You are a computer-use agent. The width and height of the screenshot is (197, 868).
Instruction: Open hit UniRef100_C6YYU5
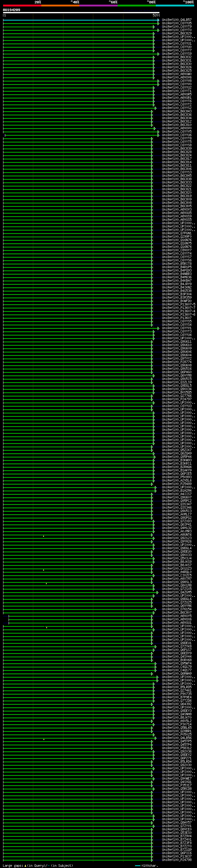click(x=177, y=23)
